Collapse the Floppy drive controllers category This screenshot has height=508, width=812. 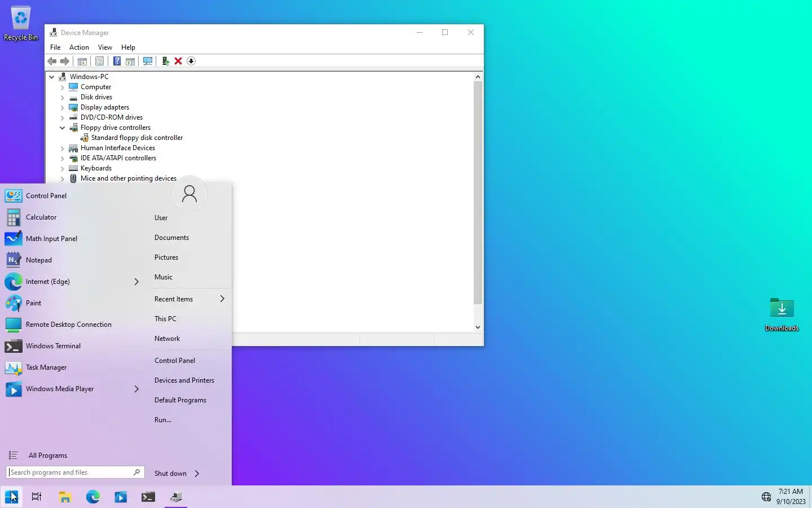(63, 128)
